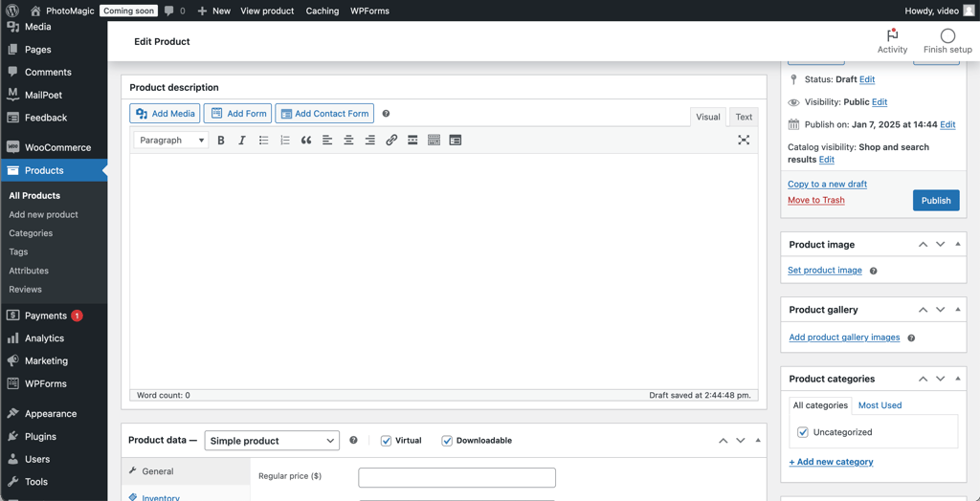Screen dimensions: 980x501
Task: Click the Add Contact Form button
Action: 324,114
